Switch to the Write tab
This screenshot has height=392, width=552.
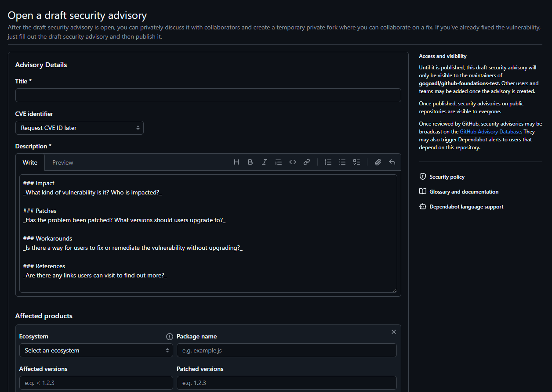30,162
